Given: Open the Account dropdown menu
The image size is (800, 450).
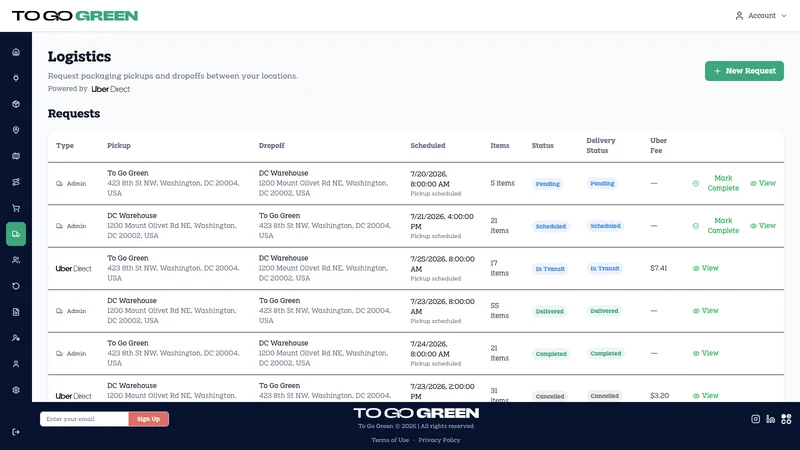Looking at the screenshot, I should tap(761, 16).
